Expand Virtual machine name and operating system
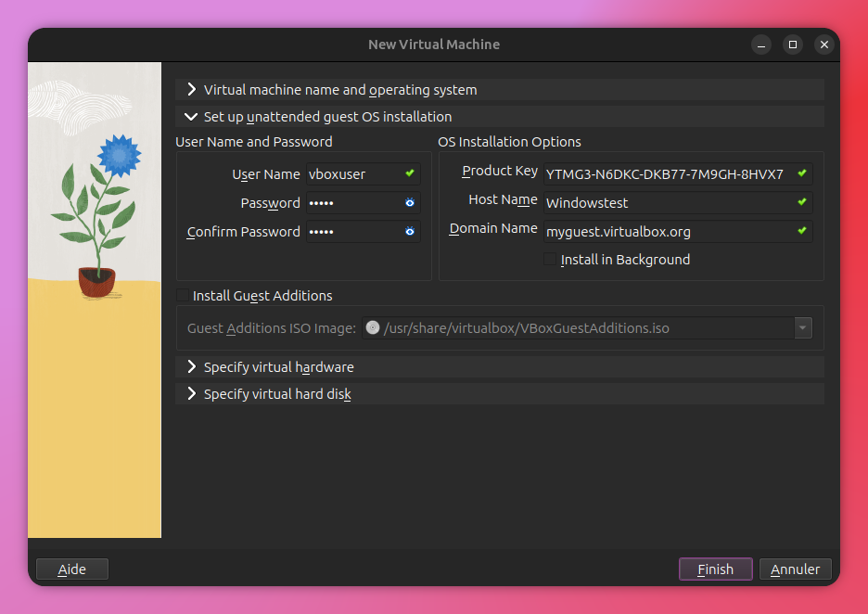 coord(192,90)
